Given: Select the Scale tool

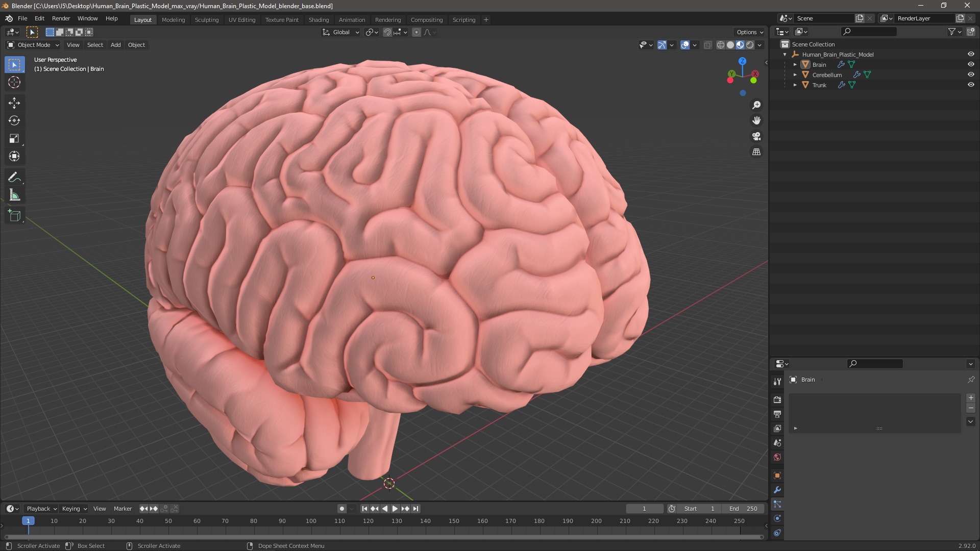Looking at the screenshot, I should click(x=14, y=139).
